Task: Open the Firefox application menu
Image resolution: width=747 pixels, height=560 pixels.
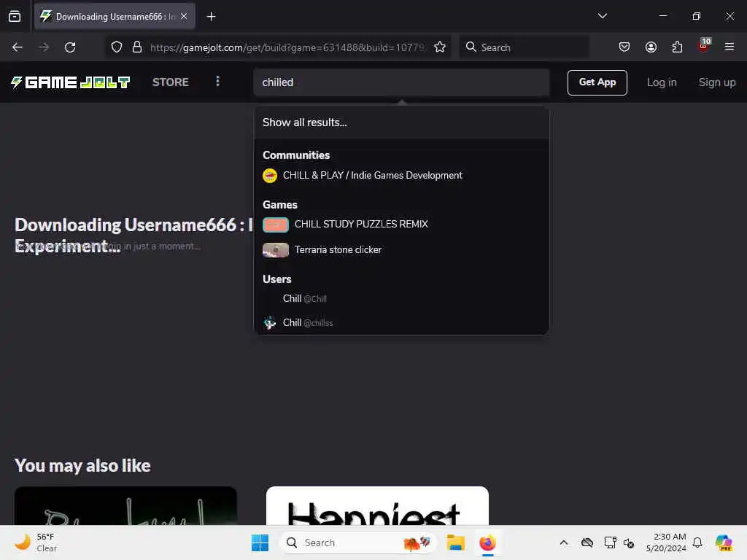Action: (729, 47)
